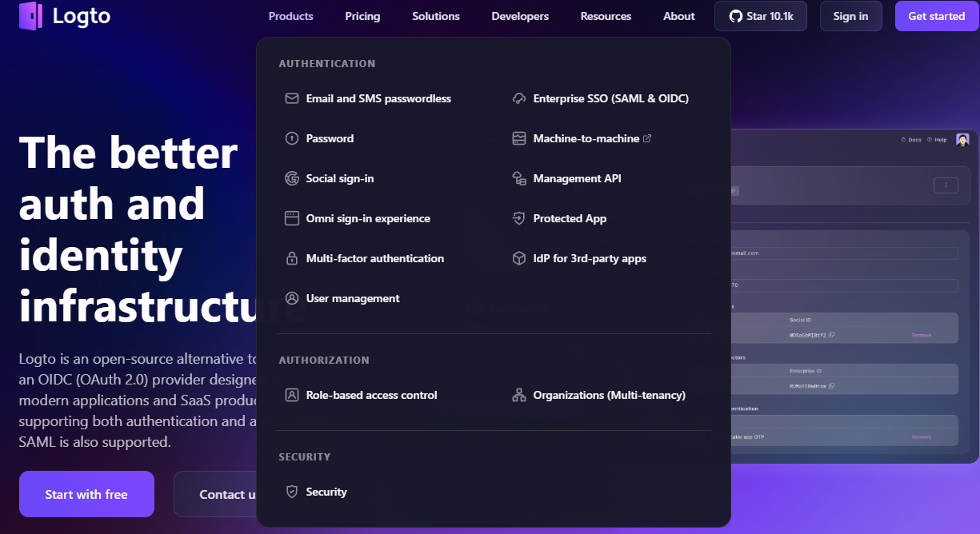The width and height of the screenshot is (980, 534).
Task: Copy the Social ID value icon
Action: tap(832, 335)
